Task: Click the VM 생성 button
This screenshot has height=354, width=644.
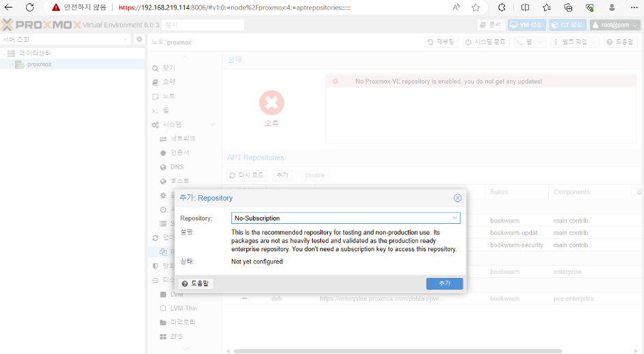Action: pyautogui.click(x=526, y=25)
